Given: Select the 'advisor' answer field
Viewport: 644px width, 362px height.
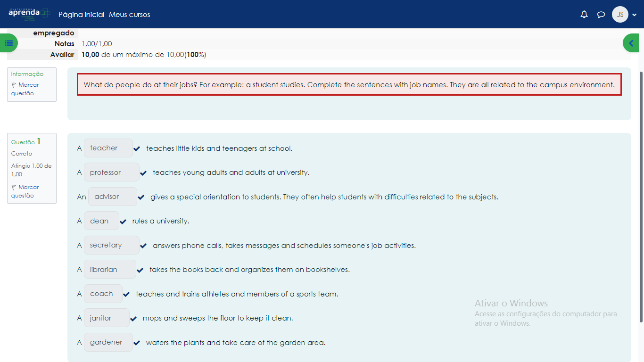Looking at the screenshot, I should pyautogui.click(x=112, y=197).
